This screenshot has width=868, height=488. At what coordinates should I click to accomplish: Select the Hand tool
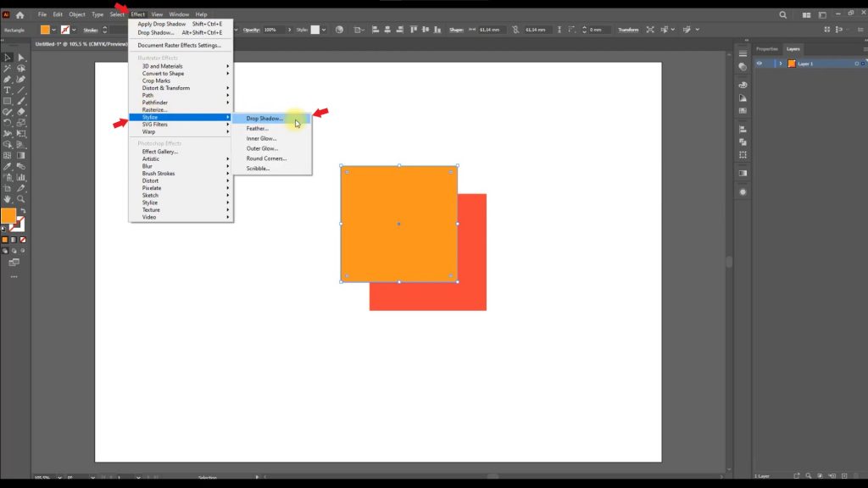(7, 199)
